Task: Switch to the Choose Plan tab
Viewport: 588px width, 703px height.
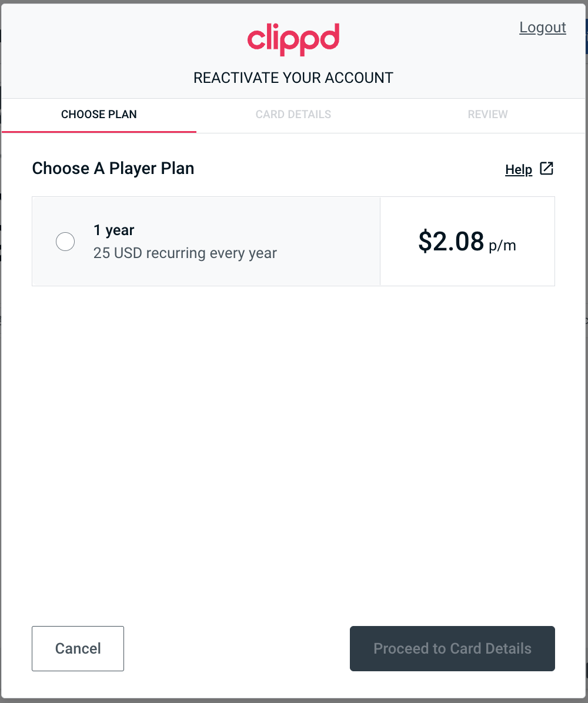Action: 99,115
